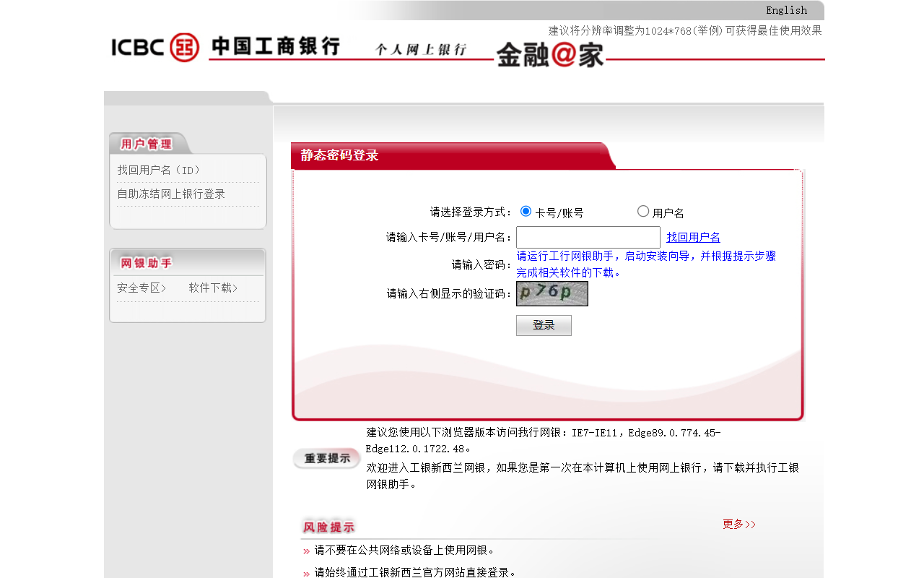
Task: Expand the 安全专区 section
Action: [142, 287]
